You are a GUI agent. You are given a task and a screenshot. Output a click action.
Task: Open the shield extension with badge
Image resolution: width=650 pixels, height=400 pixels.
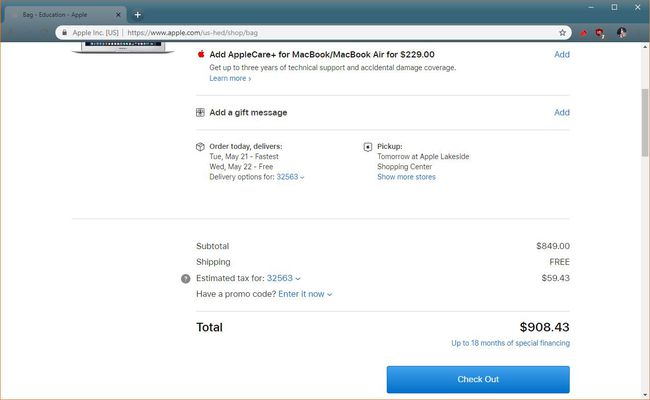599,33
